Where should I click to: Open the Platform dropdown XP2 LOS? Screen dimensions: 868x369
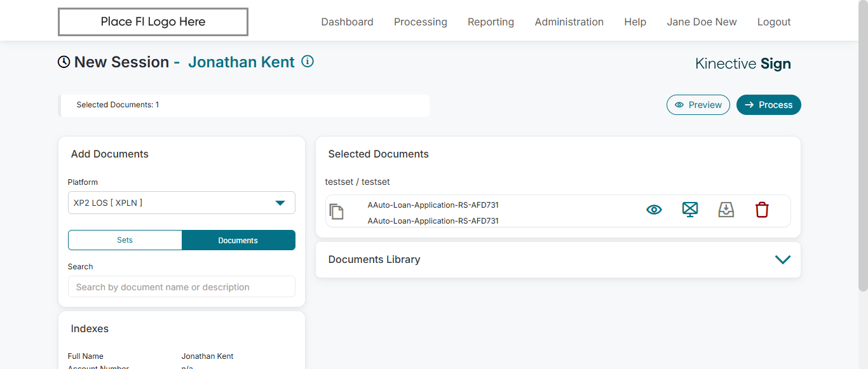click(182, 203)
